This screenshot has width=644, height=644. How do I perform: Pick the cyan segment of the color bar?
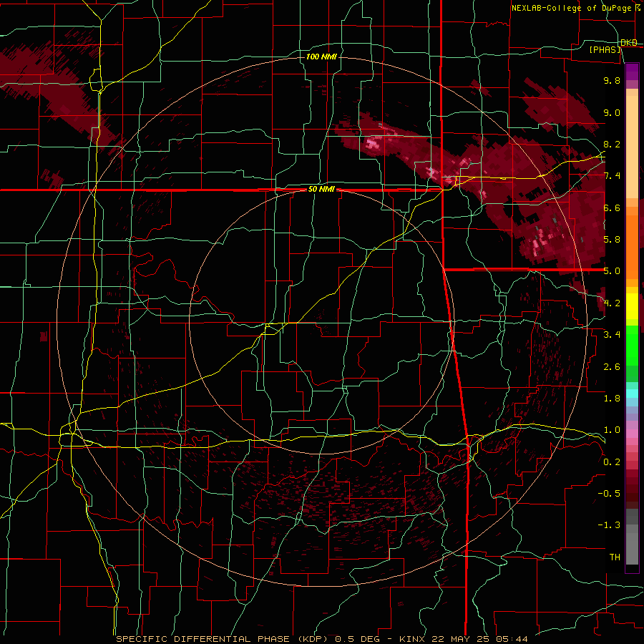pos(632,394)
